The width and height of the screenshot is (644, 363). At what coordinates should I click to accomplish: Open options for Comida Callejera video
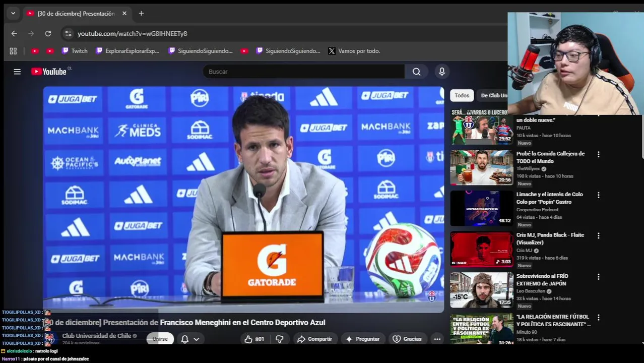[x=598, y=154]
